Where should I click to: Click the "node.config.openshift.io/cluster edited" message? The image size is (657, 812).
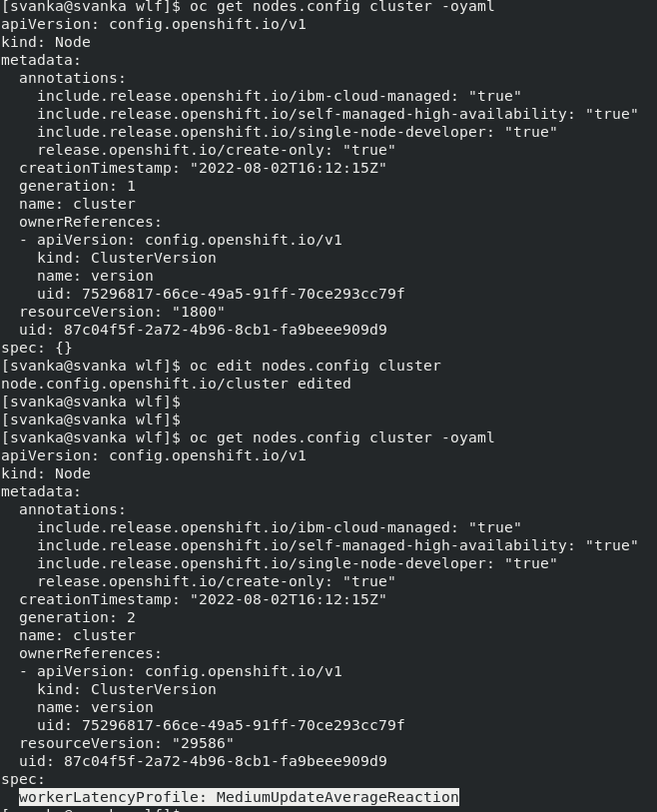(176, 384)
